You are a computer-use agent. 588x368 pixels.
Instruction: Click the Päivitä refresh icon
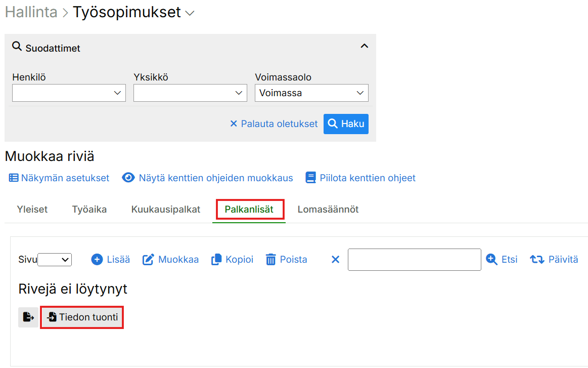pos(536,260)
